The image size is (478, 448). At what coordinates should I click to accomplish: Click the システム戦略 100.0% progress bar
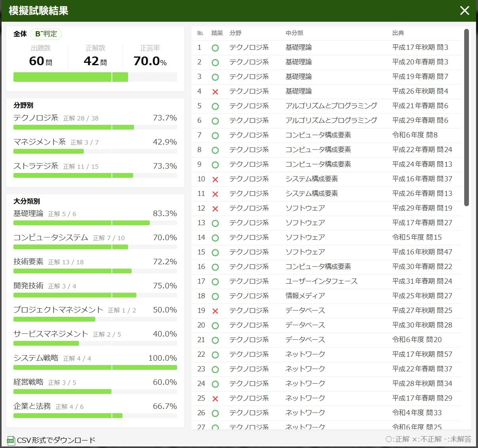pos(95,367)
